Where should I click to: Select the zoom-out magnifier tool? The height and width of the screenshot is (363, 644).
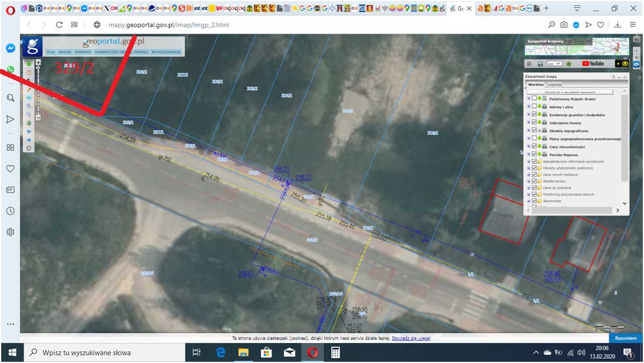[x=29, y=114]
